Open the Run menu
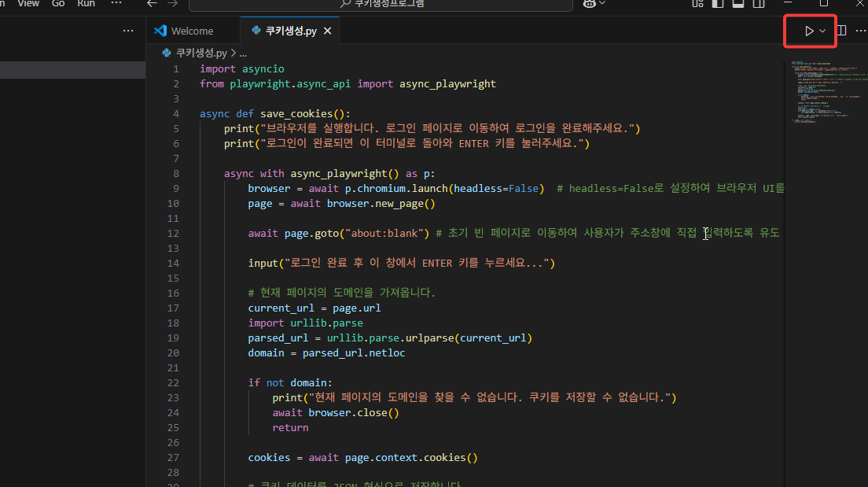The height and width of the screenshot is (487, 868). [86, 4]
